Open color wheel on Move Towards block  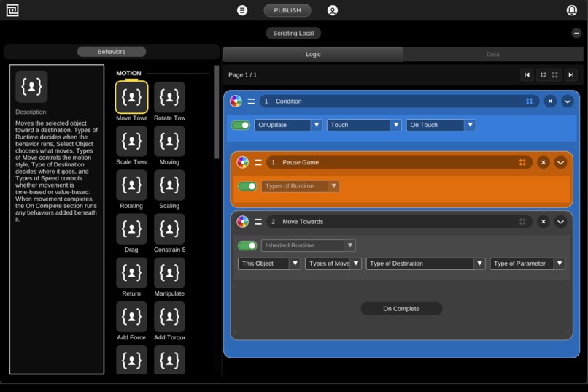pyautogui.click(x=243, y=222)
